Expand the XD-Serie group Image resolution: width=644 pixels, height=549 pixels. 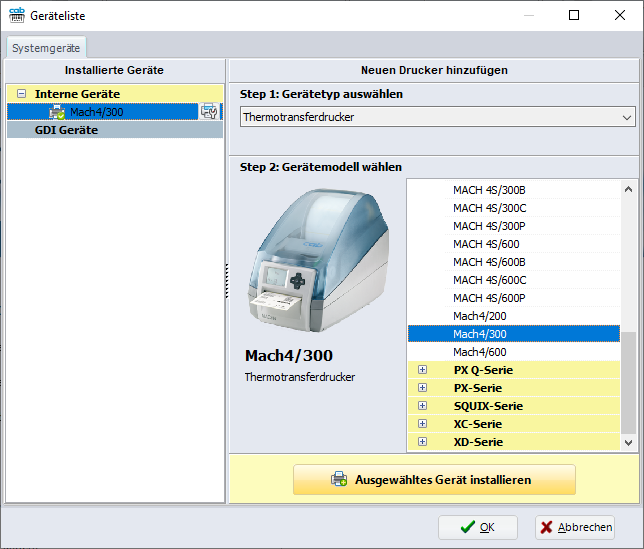click(422, 442)
